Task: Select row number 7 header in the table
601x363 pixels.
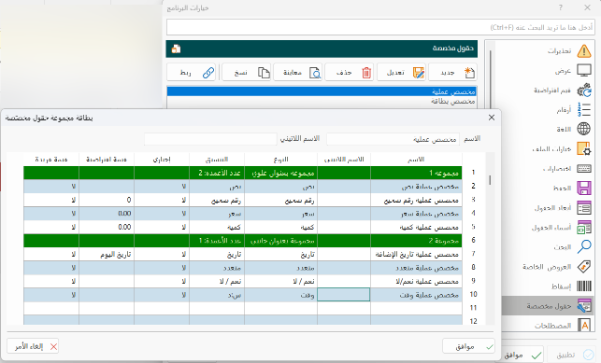Action: [x=473, y=254]
